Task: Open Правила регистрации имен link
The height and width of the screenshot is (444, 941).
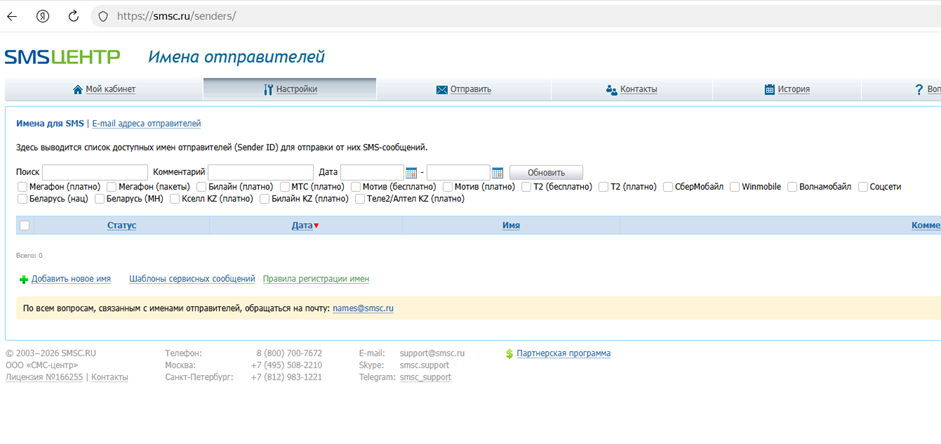Action: pos(316,279)
